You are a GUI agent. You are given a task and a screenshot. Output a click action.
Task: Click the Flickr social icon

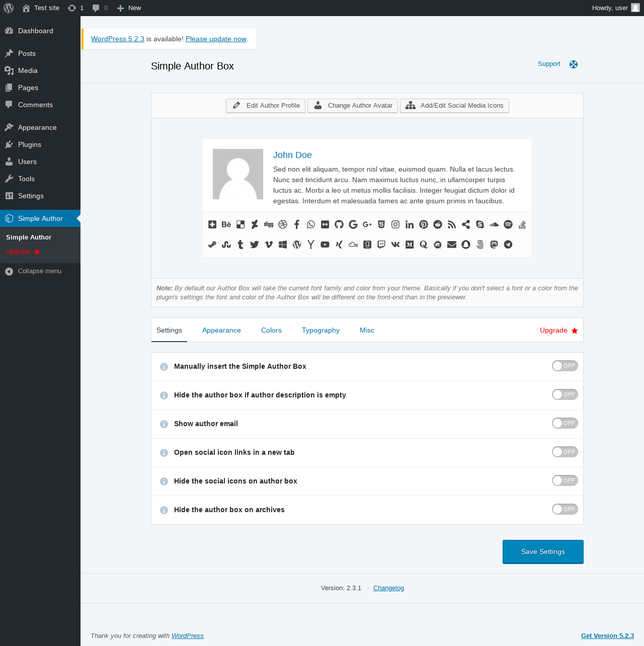coord(325,224)
